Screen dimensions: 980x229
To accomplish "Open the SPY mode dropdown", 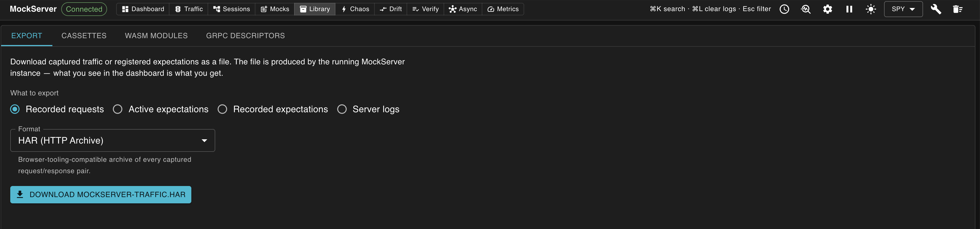I will 903,9.
